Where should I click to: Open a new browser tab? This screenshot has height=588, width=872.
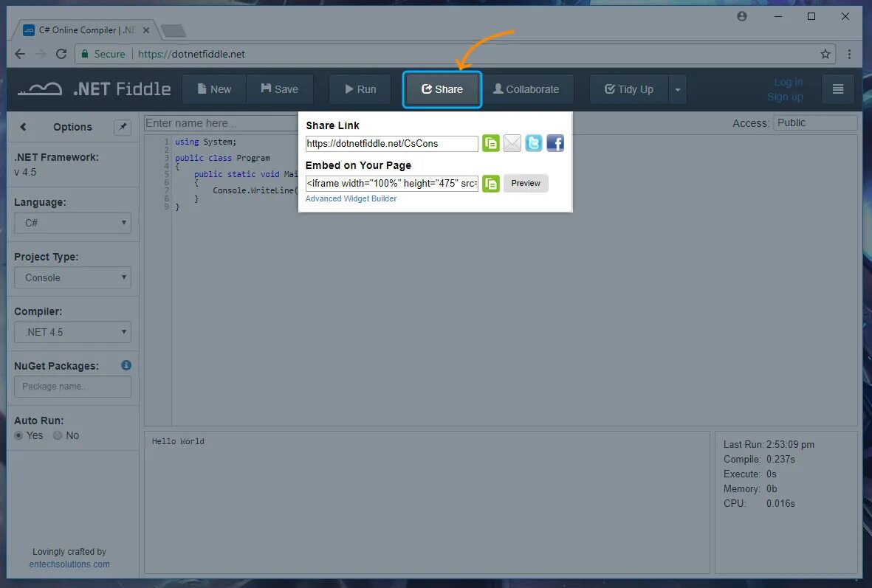(x=174, y=30)
